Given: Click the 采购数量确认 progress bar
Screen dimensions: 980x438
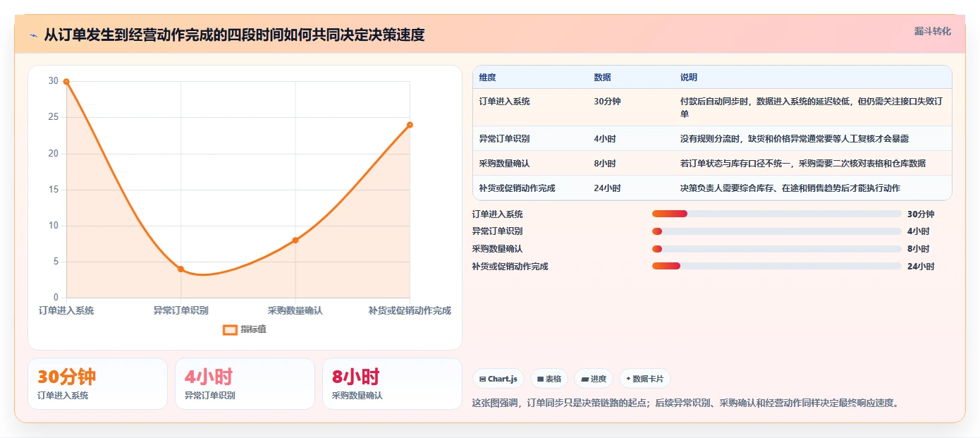Looking at the screenshot, I should coord(777,248).
